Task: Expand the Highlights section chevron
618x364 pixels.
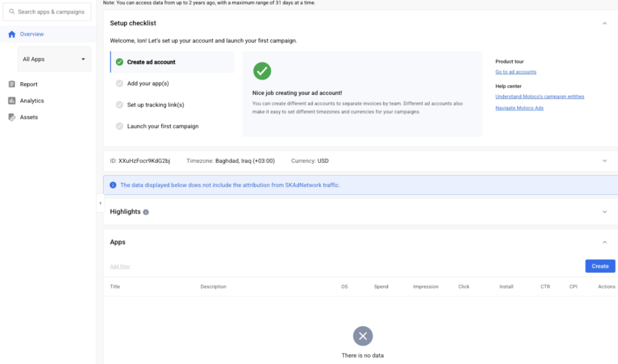Action: [605, 212]
